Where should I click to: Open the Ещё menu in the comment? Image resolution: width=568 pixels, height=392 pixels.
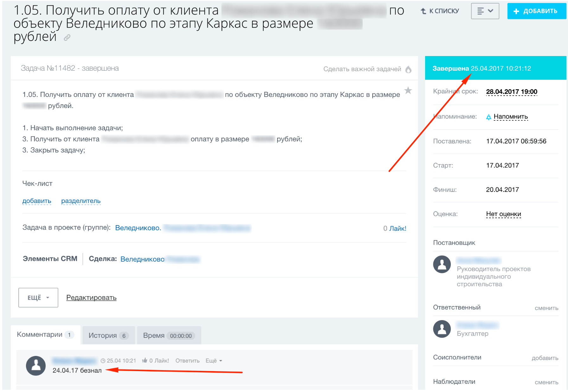click(214, 361)
